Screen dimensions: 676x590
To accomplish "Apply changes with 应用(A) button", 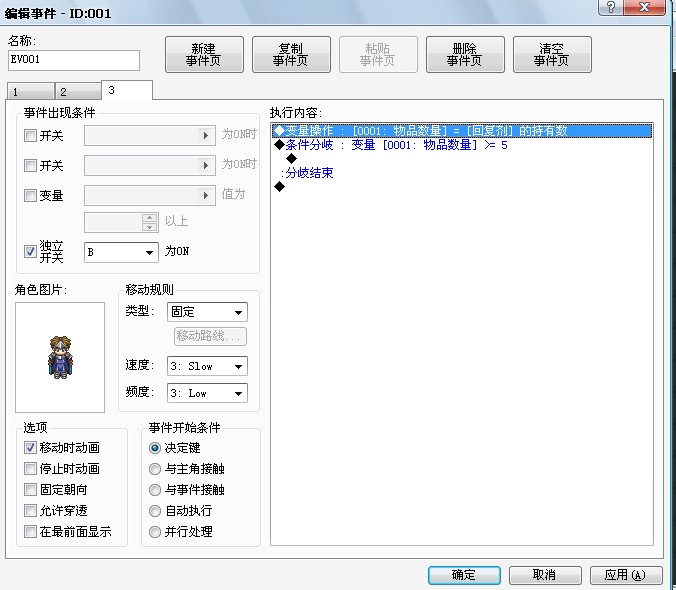I will (x=626, y=575).
